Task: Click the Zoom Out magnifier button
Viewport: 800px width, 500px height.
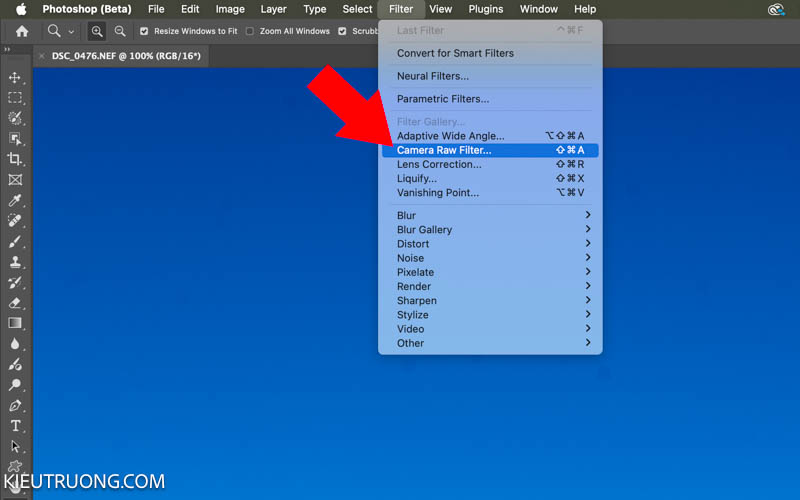Action: coord(120,31)
